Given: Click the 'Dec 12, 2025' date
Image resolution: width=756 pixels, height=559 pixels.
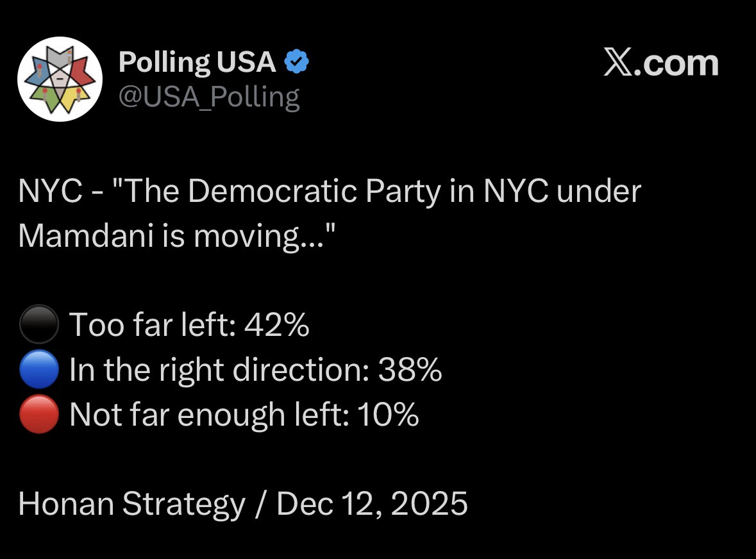Looking at the screenshot, I should 372,504.
